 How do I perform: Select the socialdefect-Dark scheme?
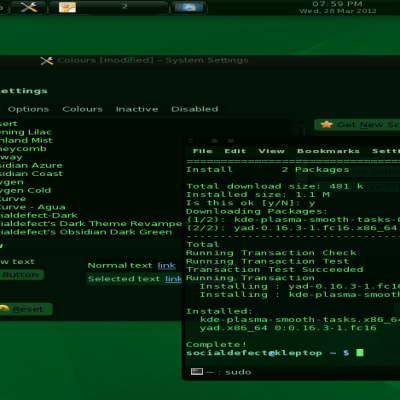pos(39,215)
